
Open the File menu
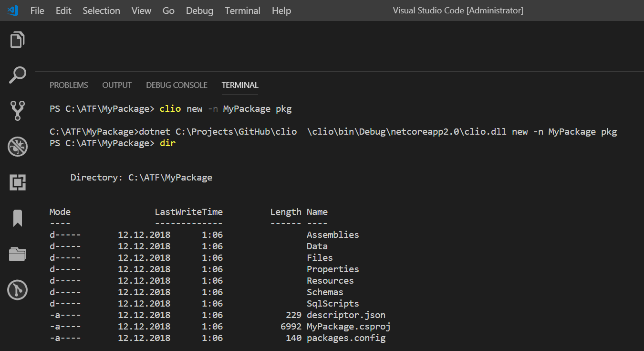pyautogui.click(x=37, y=11)
